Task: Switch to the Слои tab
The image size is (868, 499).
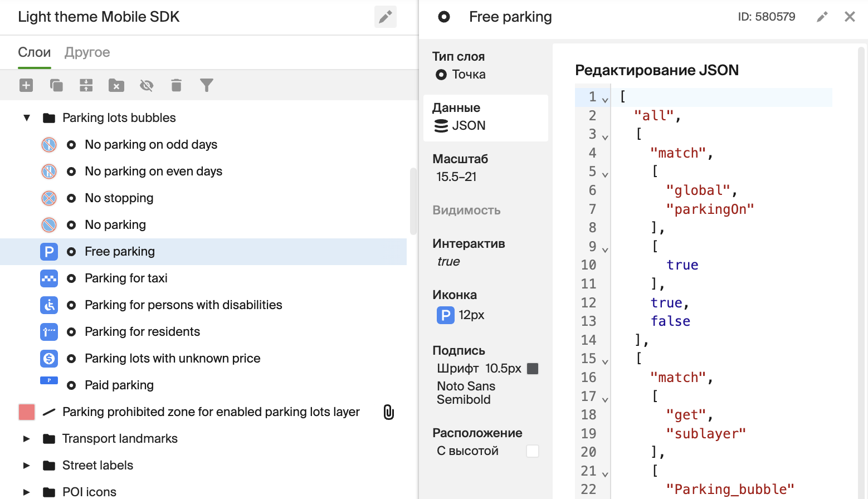Action: (x=35, y=52)
